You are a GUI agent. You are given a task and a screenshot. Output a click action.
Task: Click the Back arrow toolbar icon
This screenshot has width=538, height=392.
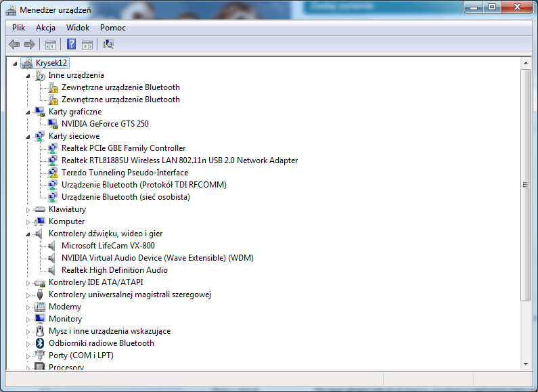point(14,44)
